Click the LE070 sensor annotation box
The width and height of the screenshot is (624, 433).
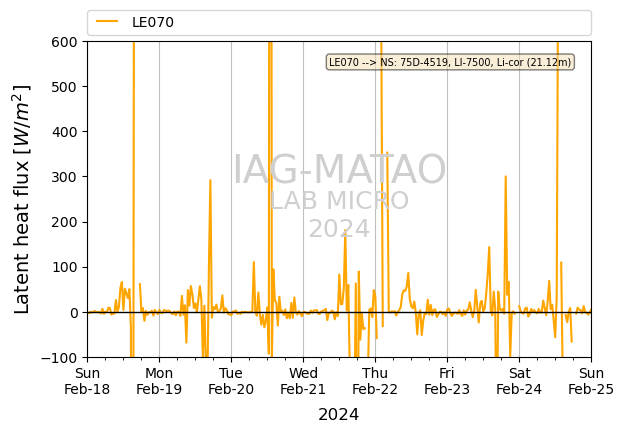pos(450,62)
